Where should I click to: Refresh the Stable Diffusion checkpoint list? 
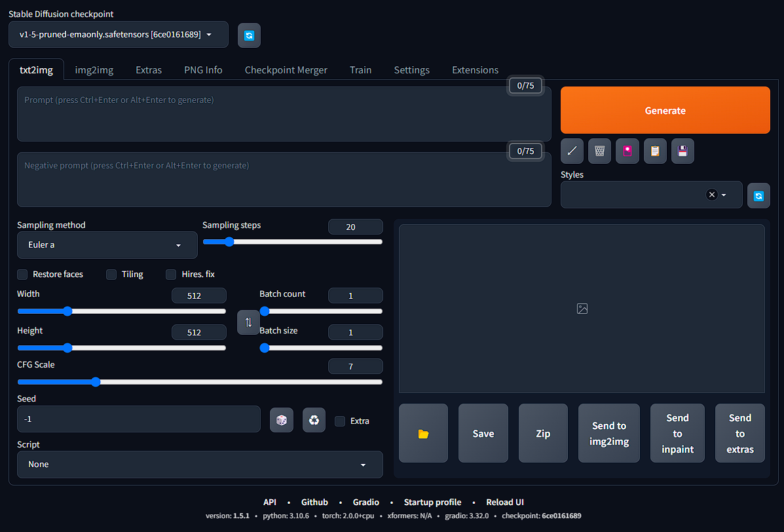point(249,35)
